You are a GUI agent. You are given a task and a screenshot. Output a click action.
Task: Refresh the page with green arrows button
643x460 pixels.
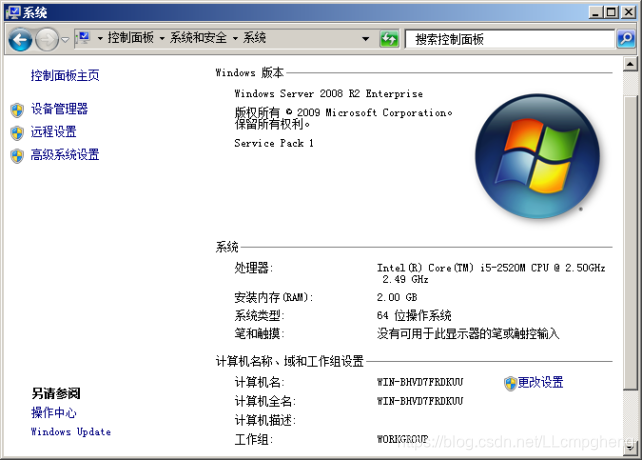click(x=389, y=39)
